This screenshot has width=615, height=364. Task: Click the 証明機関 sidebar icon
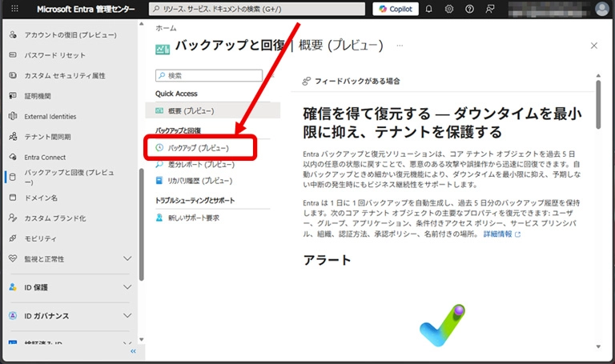(x=13, y=96)
